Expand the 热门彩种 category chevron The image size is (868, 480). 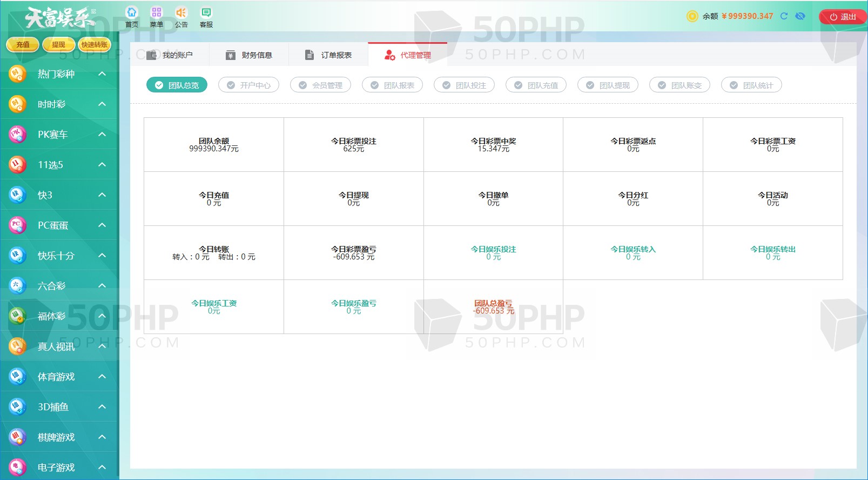click(102, 74)
